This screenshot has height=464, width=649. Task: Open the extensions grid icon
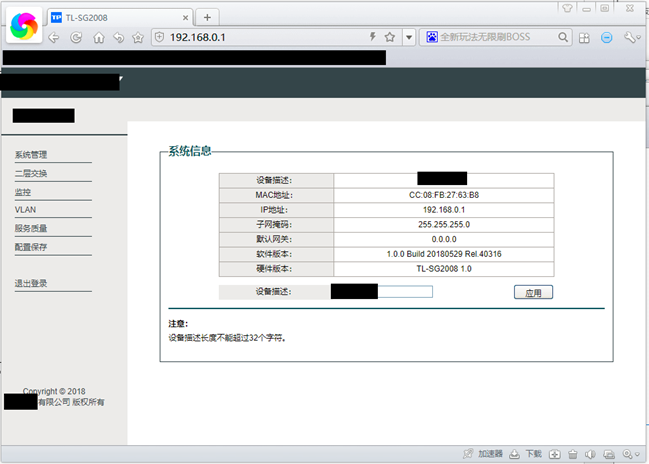pos(584,38)
